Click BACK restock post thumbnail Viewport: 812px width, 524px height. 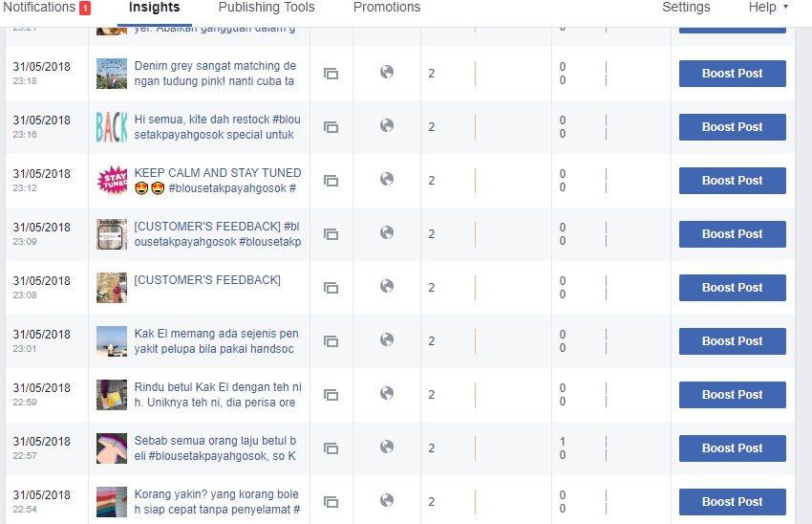coord(112,127)
